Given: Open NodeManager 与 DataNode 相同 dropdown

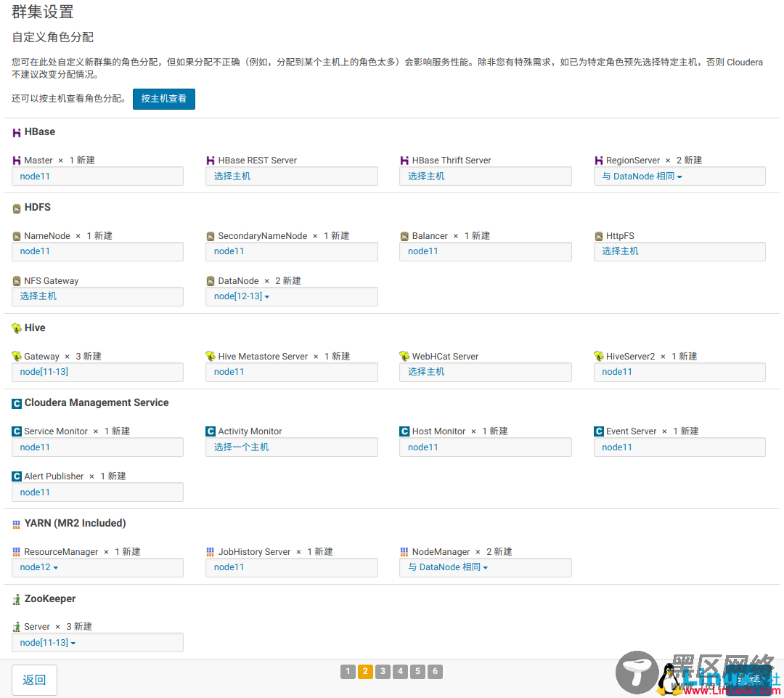Looking at the screenshot, I should click(448, 567).
